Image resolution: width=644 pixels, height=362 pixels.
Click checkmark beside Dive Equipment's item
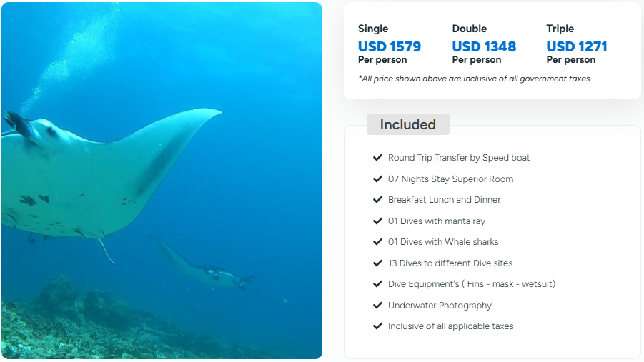377,284
